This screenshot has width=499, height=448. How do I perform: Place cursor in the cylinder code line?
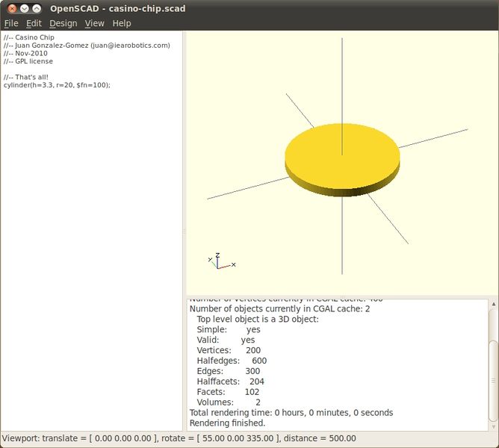[x=57, y=85]
